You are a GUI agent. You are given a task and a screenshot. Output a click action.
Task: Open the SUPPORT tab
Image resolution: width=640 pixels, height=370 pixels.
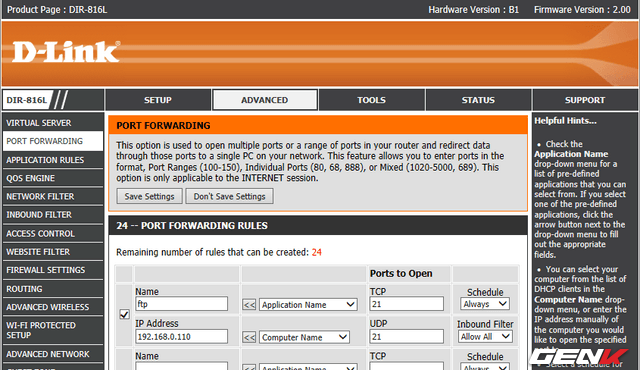tap(585, 100)
